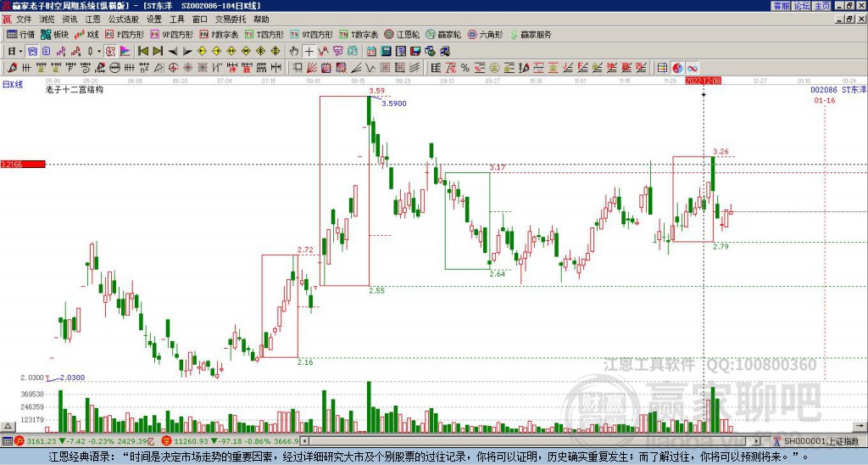
Task: Open the P四方形 tool
Action: coord(125,34)
